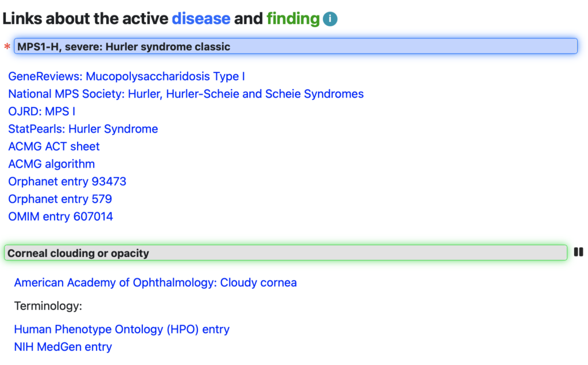Image resolution: width=588 pixels, height=365 pixels.
Task: Click the pause icon next to finding bar
Action: (x=579, y=252)
